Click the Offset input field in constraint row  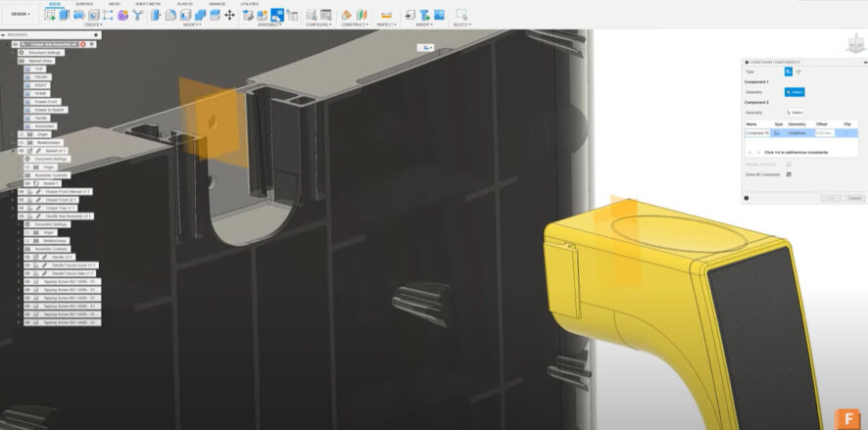click(x=825, y=133)
